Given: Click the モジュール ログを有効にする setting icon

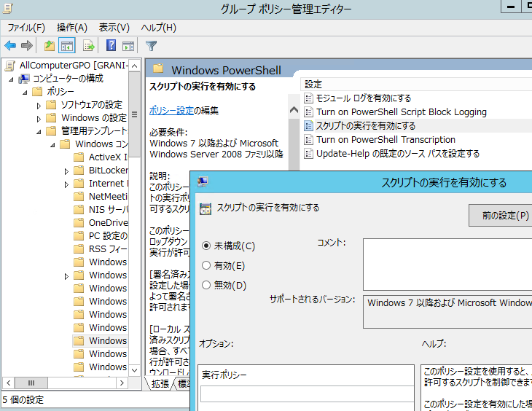Looking at the screenshot, I should [x=308, y=98].
